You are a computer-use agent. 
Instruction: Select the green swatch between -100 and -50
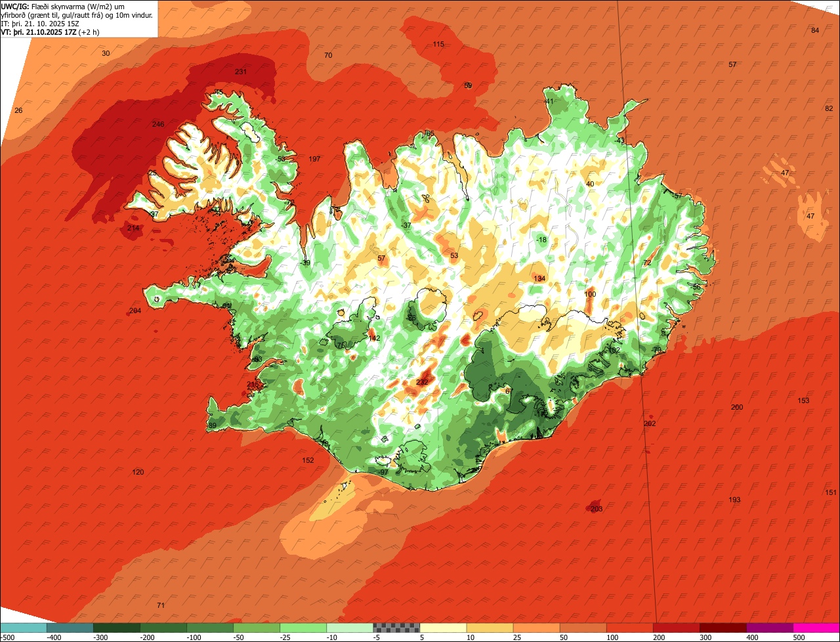click(210, 628)
